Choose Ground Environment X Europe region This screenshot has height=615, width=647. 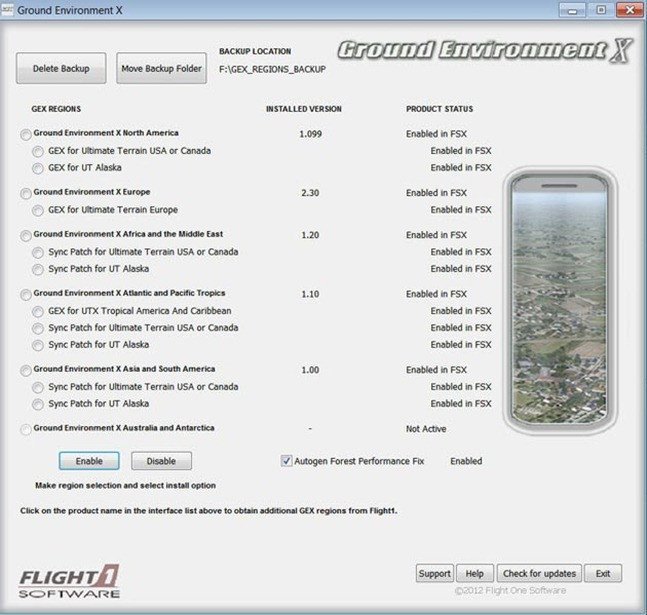click(26, 194)
